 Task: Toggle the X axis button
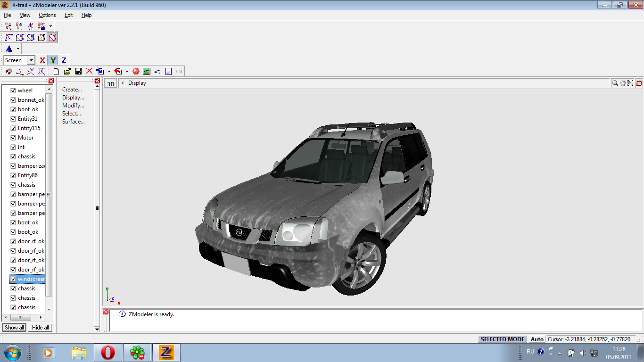tap(42, 60)
